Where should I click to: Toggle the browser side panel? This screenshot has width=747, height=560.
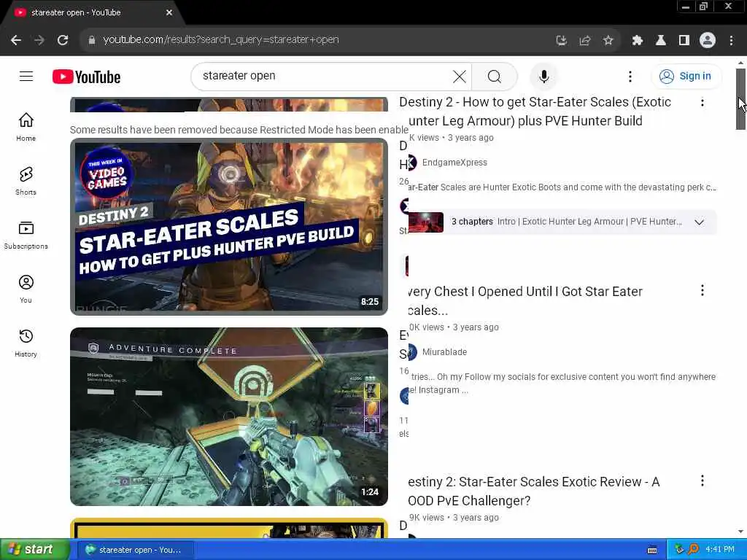point(684,41)
